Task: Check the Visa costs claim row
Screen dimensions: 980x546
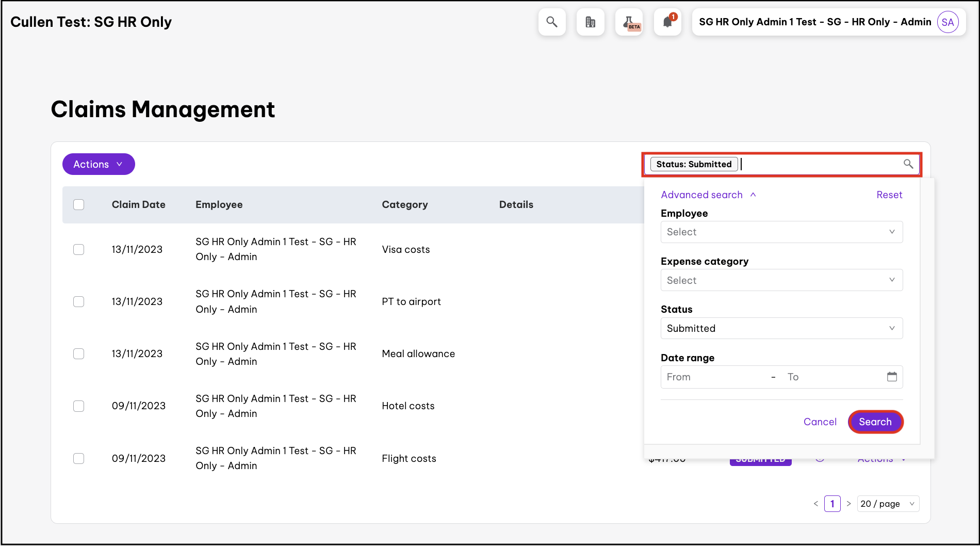Action: 78,250
